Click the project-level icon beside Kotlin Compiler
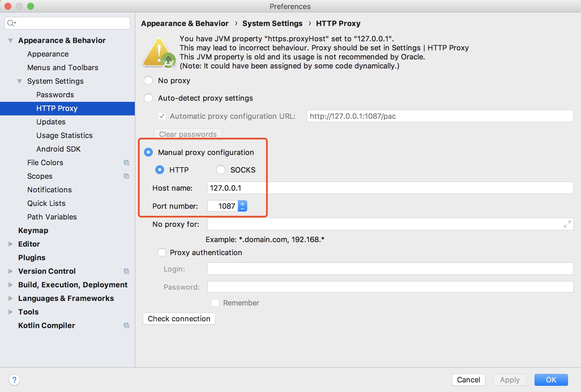 pyautogui.click(x=127, y=326)
